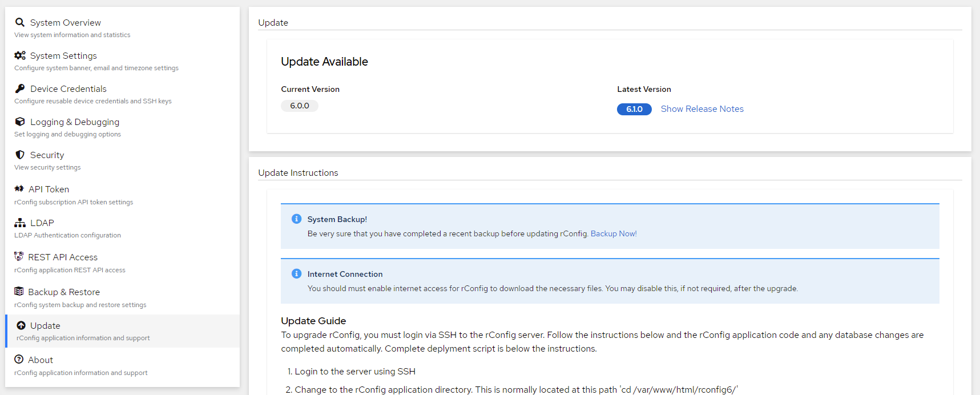Click the Logging & Debugging cube icon
Viewport: 980px width, 395px height.
pos(20,122)
